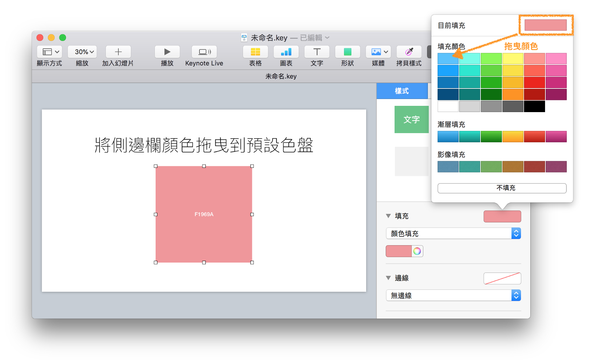Select the pink F1969A square on slide
The width and height of the screenshot is (590, 364).
coord(204,214)
